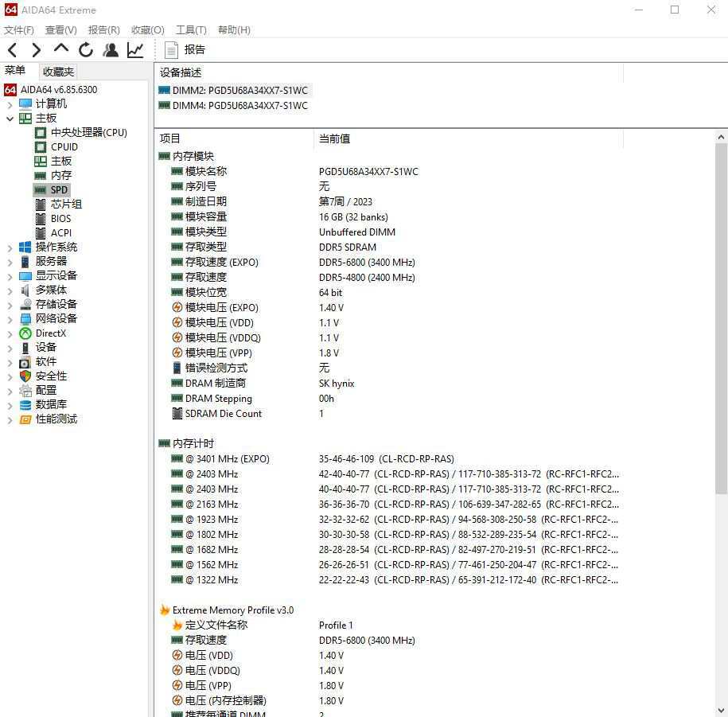Click the Back navigation arrow
Image resolution: width=728 pixels, height=717 pixels.
tap(13, 49)
